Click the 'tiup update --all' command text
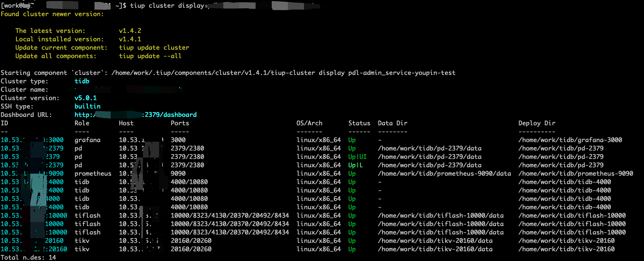Screen dimensions: 644x261 click(x=150, y=56)
